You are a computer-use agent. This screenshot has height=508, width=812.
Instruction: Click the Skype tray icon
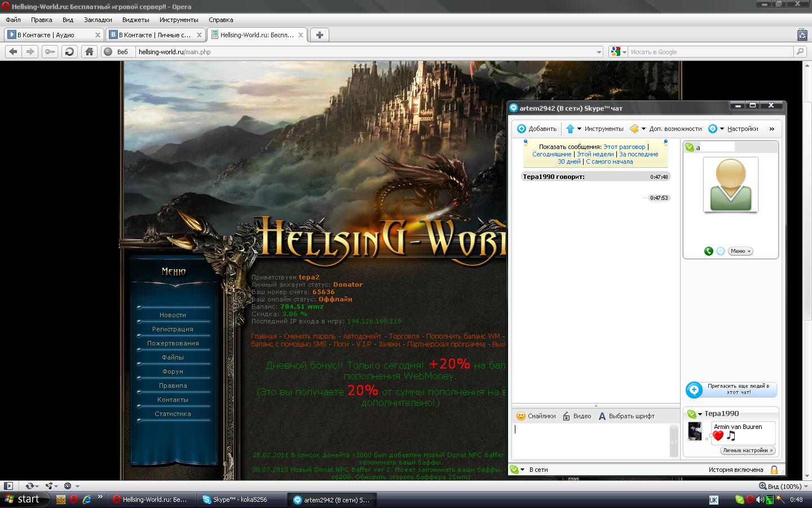coord(739,500)
